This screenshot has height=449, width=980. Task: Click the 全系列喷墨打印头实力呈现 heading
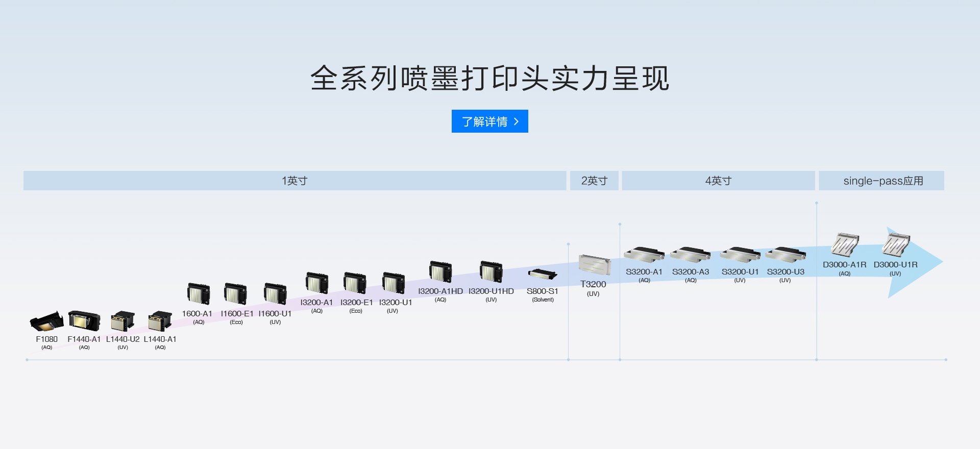pos(489,79)
